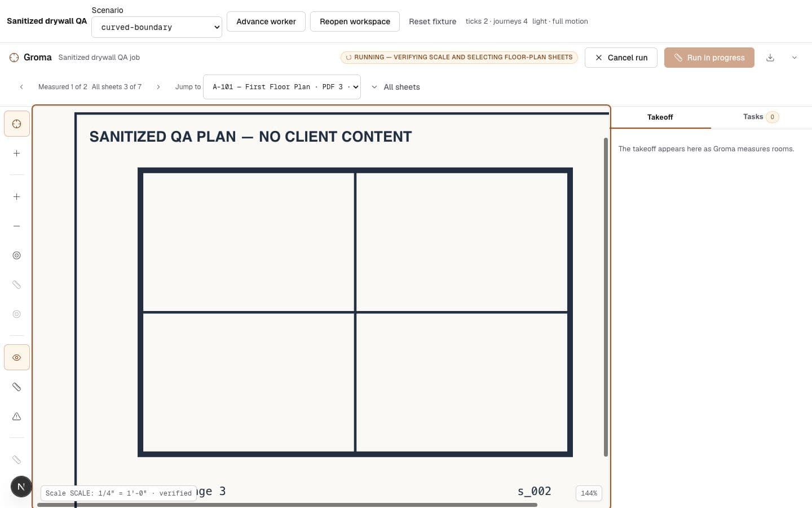This screenshot has width=812, height=508.
Task: Click the s_002 label on the plan
Action: pyautogui.click(x=535, y=491)
